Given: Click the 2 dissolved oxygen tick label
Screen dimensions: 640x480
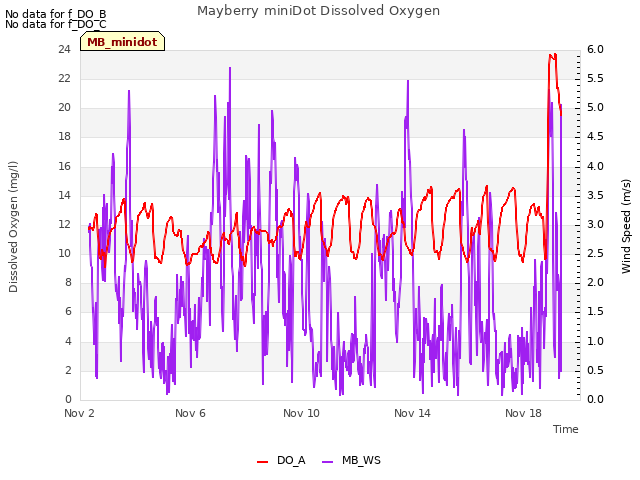Looking at the screenshot, I should coord(68,370).
